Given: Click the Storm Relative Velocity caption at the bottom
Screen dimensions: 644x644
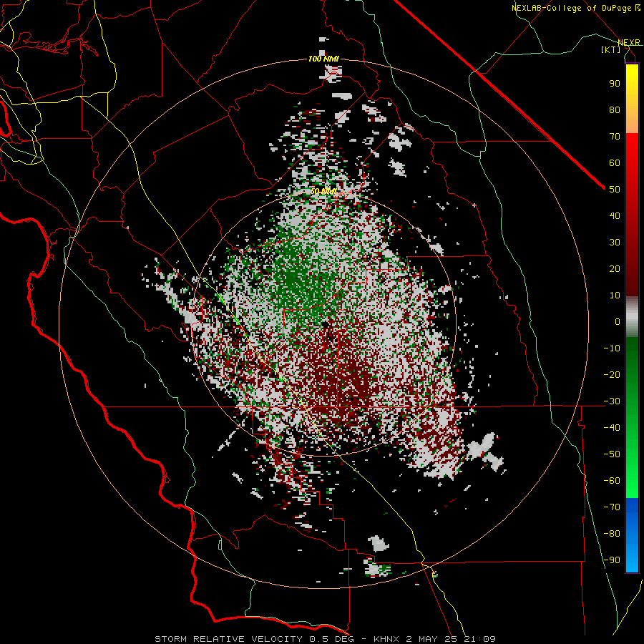Looking at the screenshot, I should pyautogui.click(x=325, y=639).
